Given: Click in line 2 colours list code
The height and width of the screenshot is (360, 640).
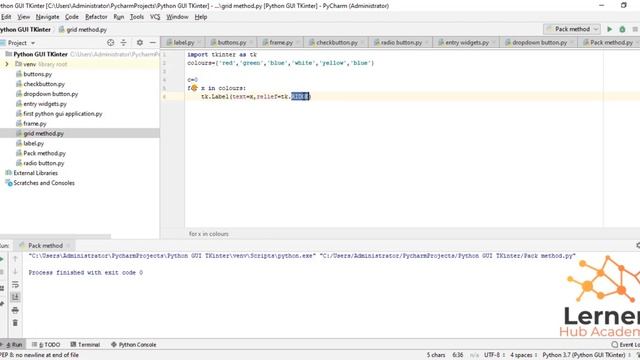Looking at the screenshot, I should tap(280, 63).
